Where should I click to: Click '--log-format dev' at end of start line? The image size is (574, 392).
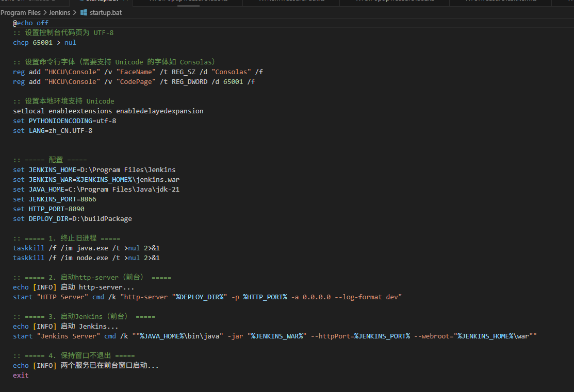(367, 297)
